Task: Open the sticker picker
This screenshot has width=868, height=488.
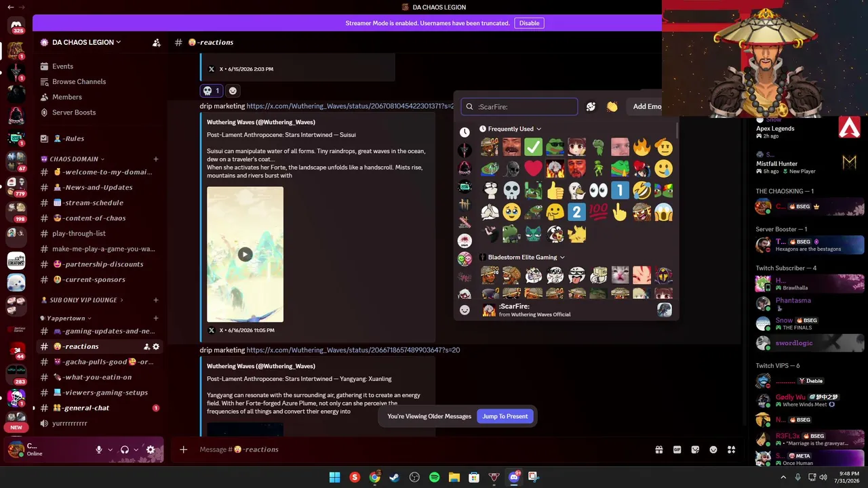Action: click(x=695, y=449)
